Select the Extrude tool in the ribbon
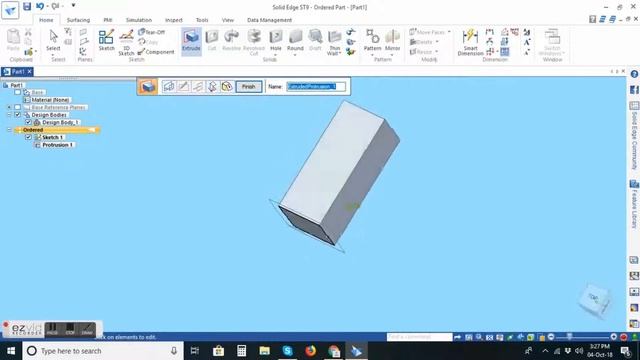 pyautogui.click(x=191, y=41)
